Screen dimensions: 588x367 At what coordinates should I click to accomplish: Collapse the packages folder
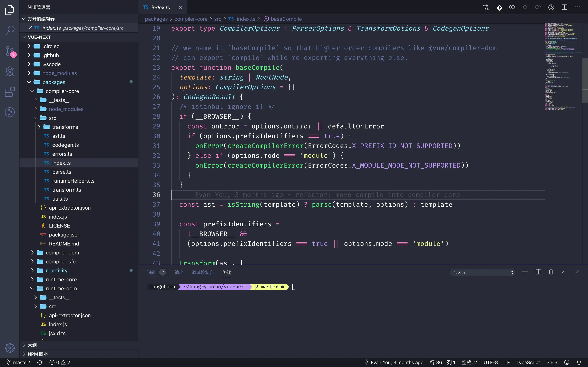pos(53,82)
